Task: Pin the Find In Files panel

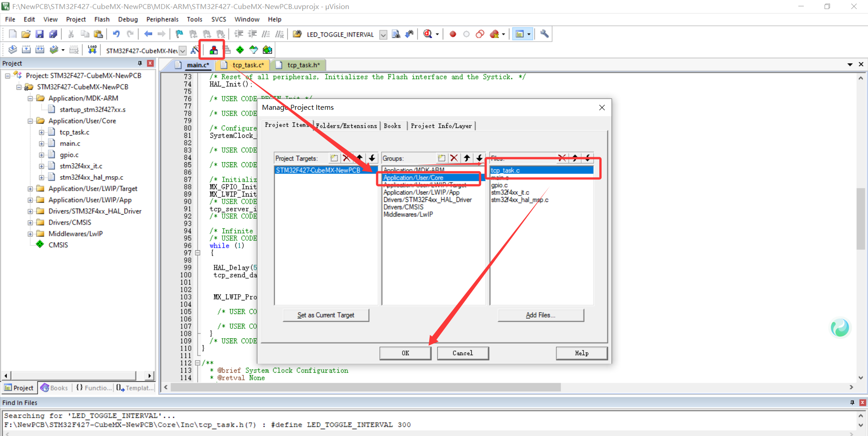Action: point(852,402)
